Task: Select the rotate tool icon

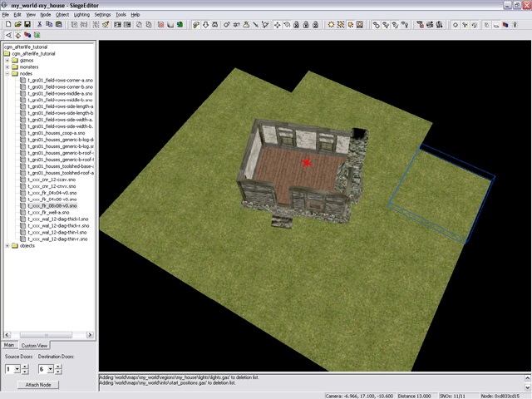Action: (x=287, y=25)
